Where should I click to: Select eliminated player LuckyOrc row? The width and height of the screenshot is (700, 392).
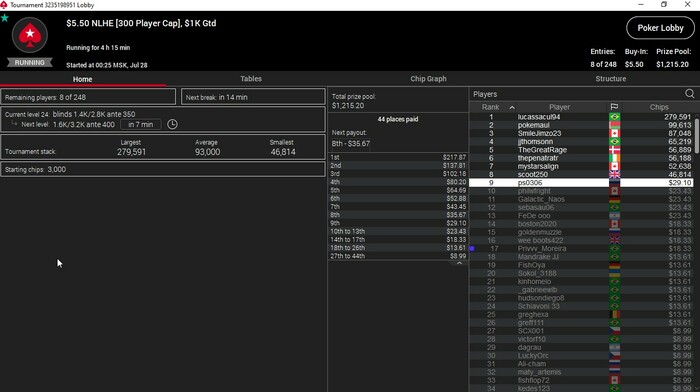[582, 356]
